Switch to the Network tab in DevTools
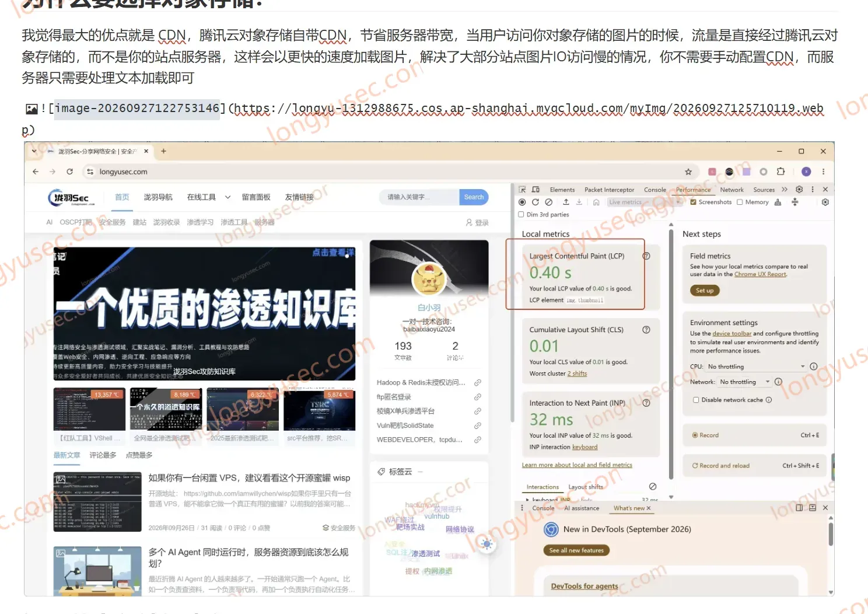 731,190
